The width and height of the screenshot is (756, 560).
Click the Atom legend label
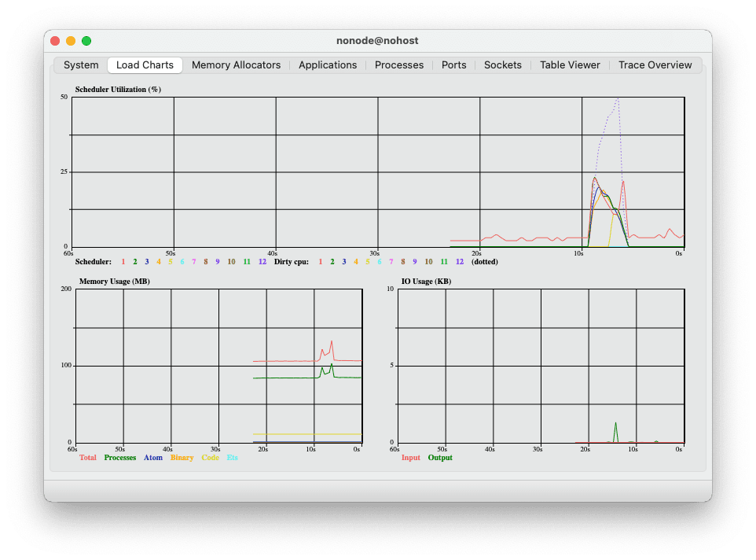point(152,457)
